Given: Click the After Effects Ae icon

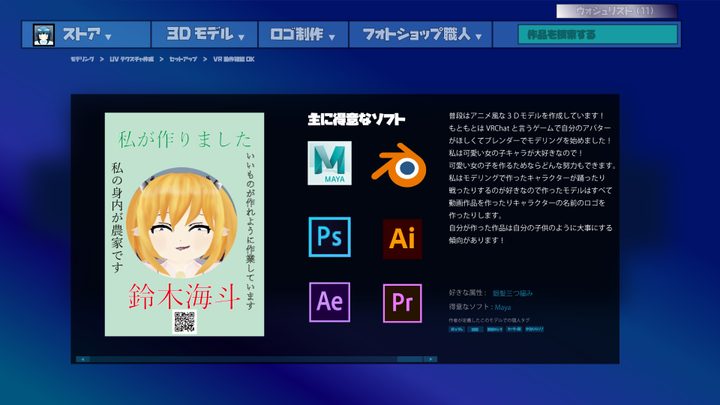Looking at the screenshot, I should (x=329, y=300).
